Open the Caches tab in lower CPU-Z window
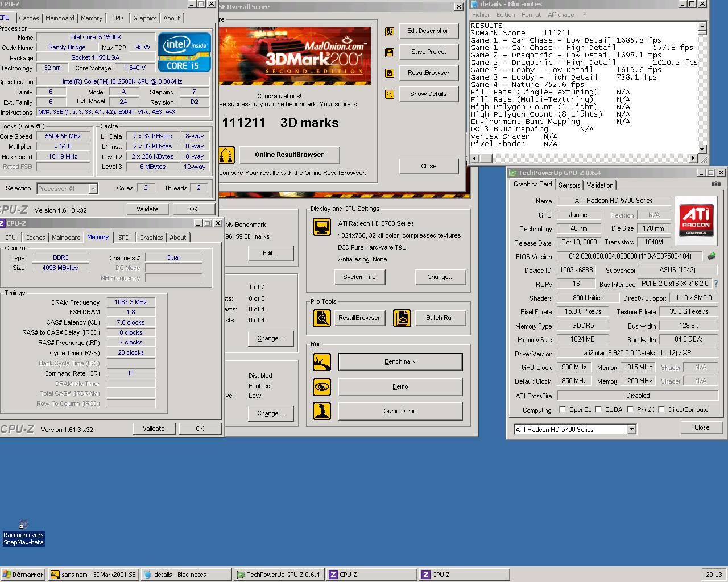The image size is (728, 582). (x=35, y=238)
